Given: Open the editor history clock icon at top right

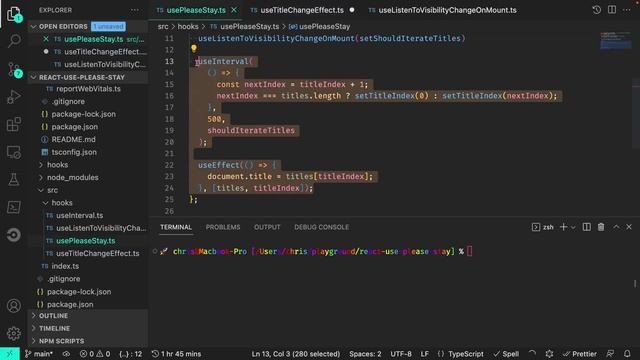Looking at the screenshot, I should pyautogui.click(x=596, y=10).
